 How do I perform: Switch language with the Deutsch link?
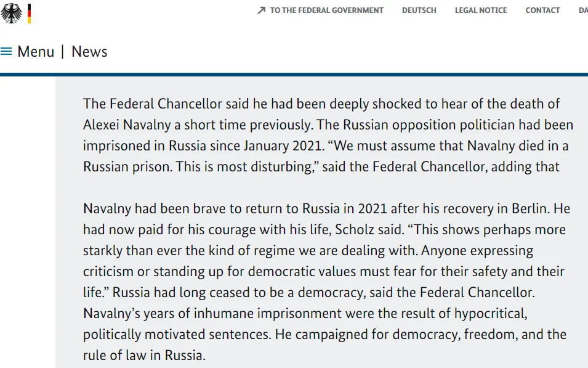[x=419, y=10]
